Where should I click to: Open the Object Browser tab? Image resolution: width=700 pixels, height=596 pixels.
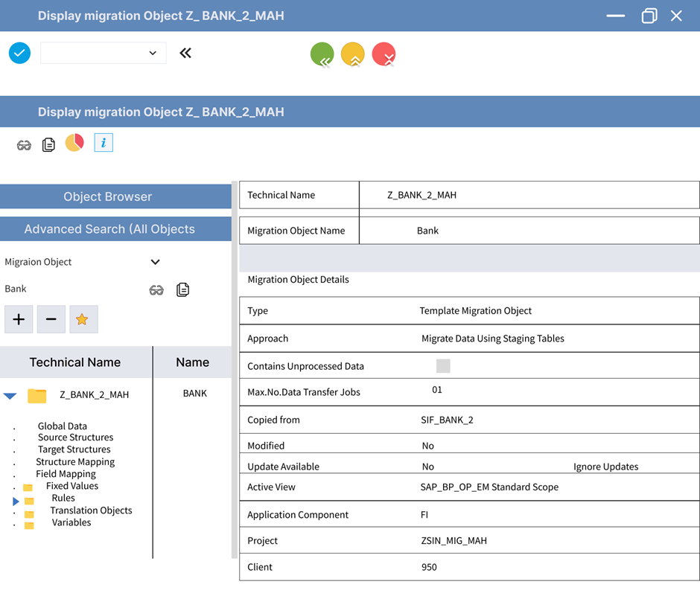(115, 196)
